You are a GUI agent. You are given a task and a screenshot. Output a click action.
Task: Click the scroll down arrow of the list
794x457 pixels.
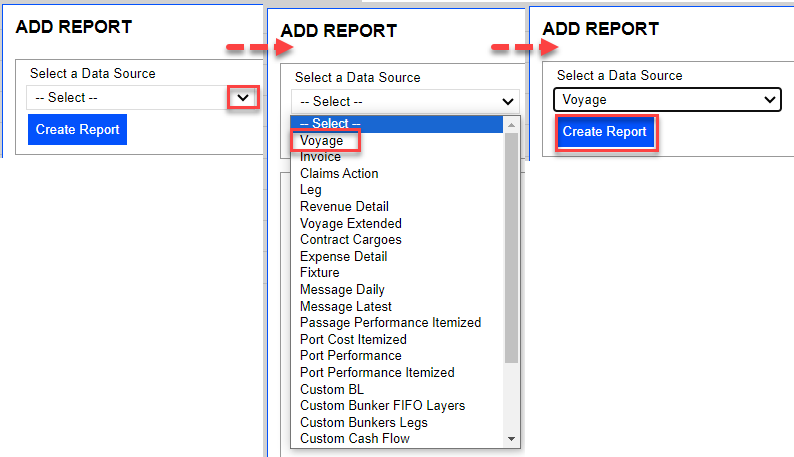512,439
